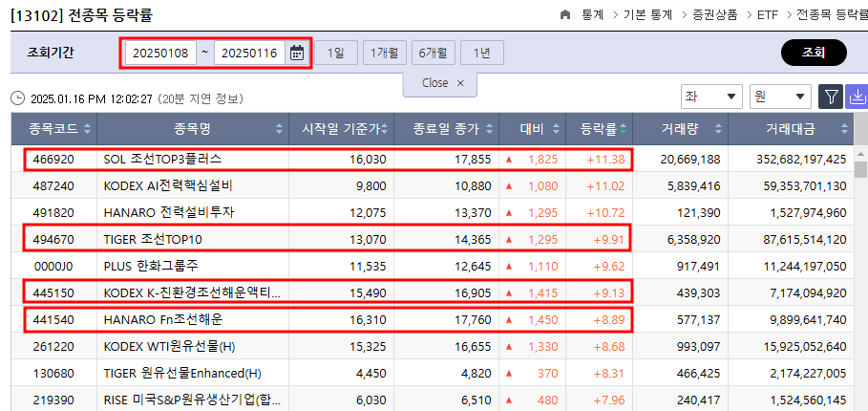Viewport: 868px width, 411px height.
Task: Select KODEX AI전력핵심설비 row name
Action: click(x=168, y=186)
